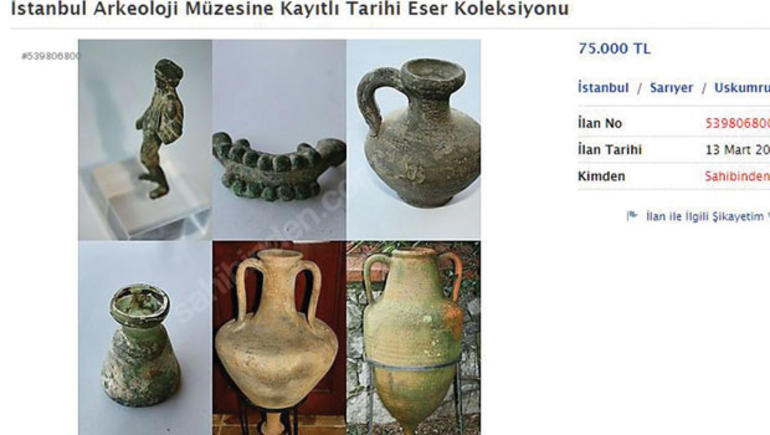Click the gray #539806800 listing ID label

pos(50,56)
